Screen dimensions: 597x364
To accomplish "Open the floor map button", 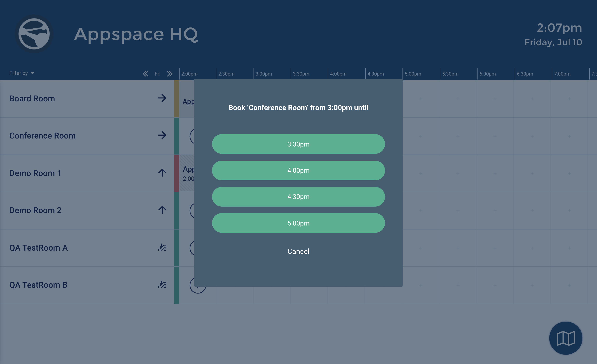I will pyautogui.click(x=565, y=338).
